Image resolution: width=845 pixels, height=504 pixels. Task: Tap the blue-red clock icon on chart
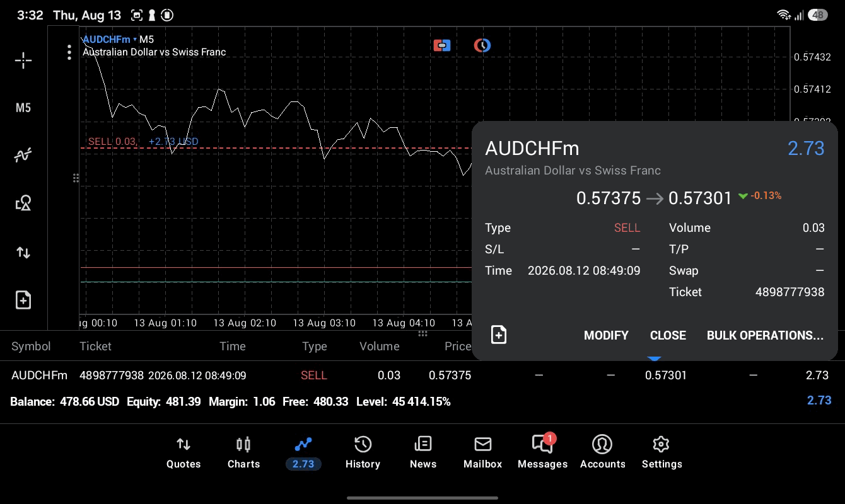pos(482,45)
